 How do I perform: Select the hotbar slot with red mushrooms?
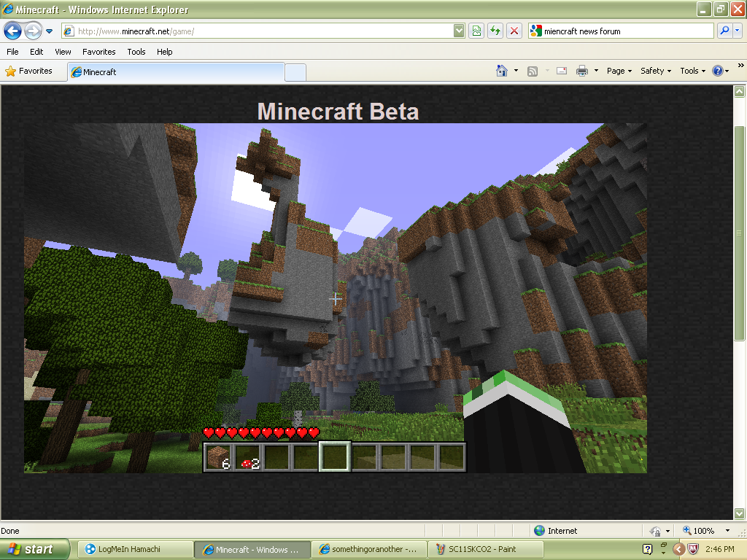click(x=248, y=456)
